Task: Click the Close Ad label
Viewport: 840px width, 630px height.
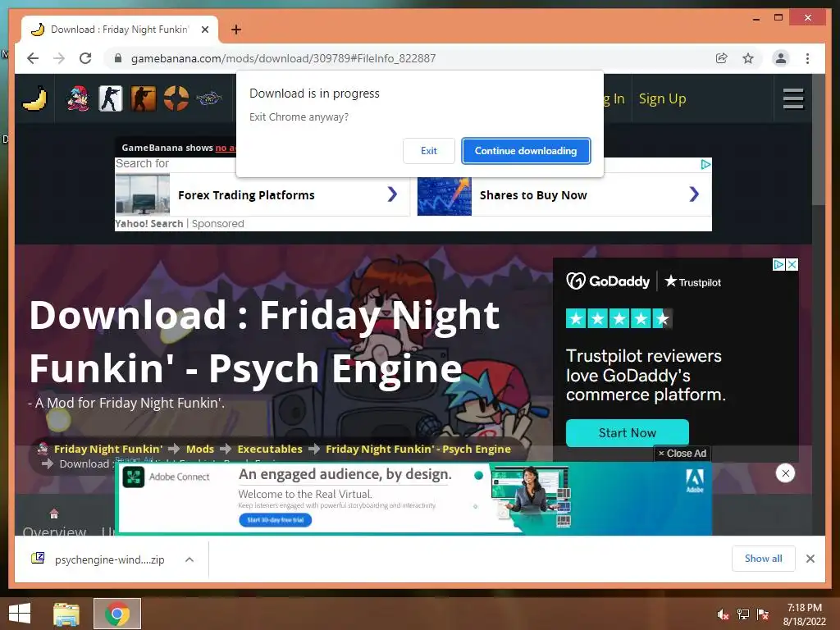Action: [x=682, y=453]
